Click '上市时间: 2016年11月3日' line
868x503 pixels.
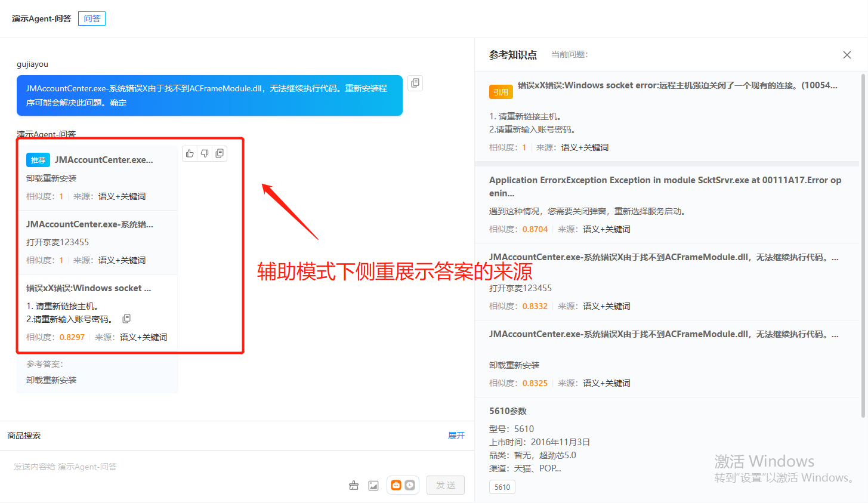[x=539, y=442]
